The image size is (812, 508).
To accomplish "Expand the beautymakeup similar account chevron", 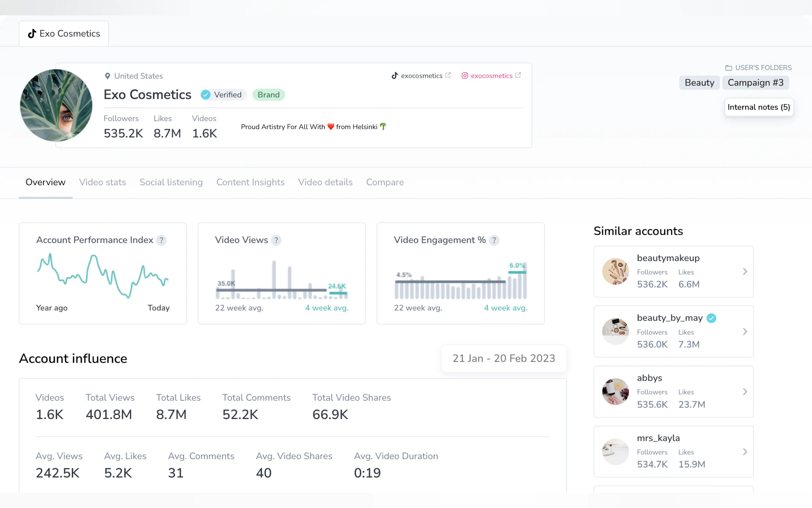I will tap(745, 272).
